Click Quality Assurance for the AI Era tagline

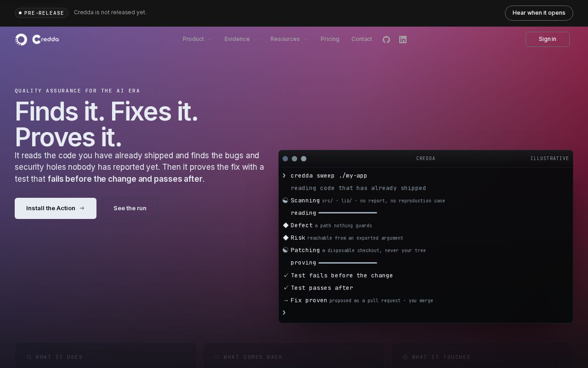78,91
